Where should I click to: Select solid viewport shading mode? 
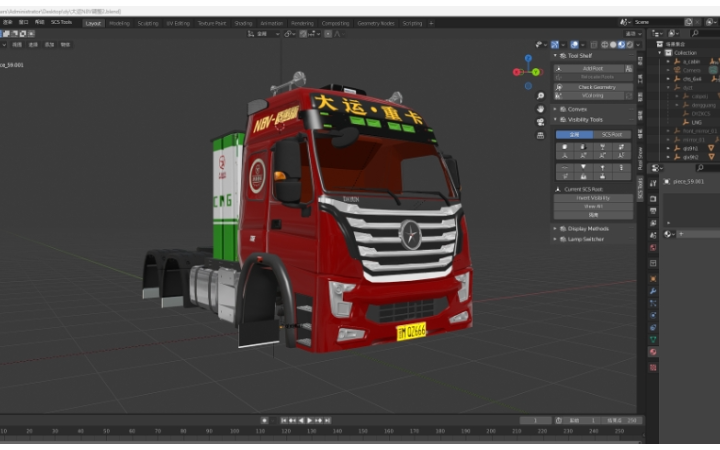(x=613, y=45)
